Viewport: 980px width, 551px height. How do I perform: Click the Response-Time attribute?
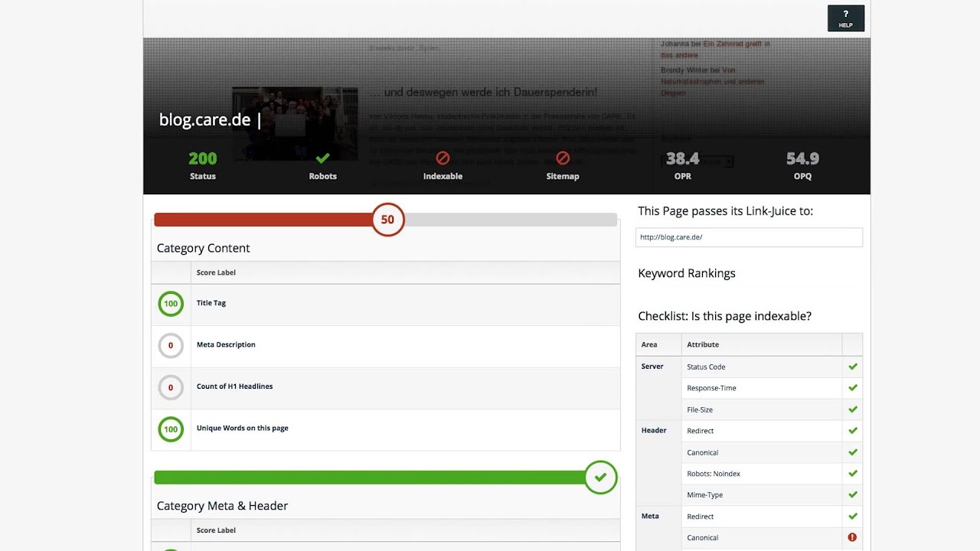pos(711,388)
